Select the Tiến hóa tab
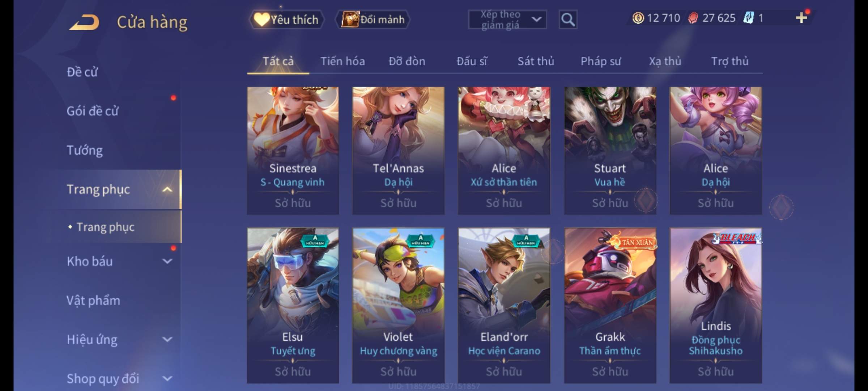Viewport: 868px width, 391px height. click(x=342, y=61)
